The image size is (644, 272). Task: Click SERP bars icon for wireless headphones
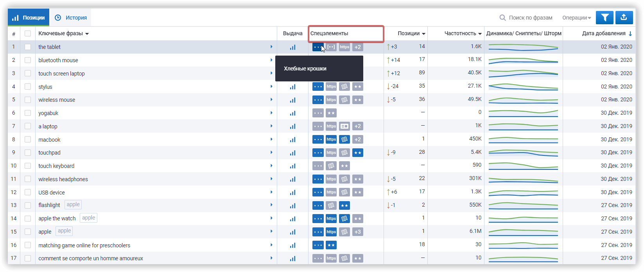[292, 179]
